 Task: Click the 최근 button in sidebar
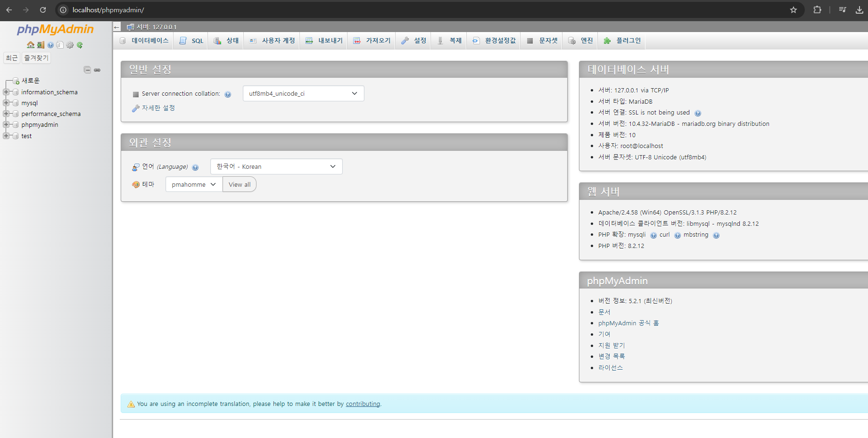click(12, 58)
